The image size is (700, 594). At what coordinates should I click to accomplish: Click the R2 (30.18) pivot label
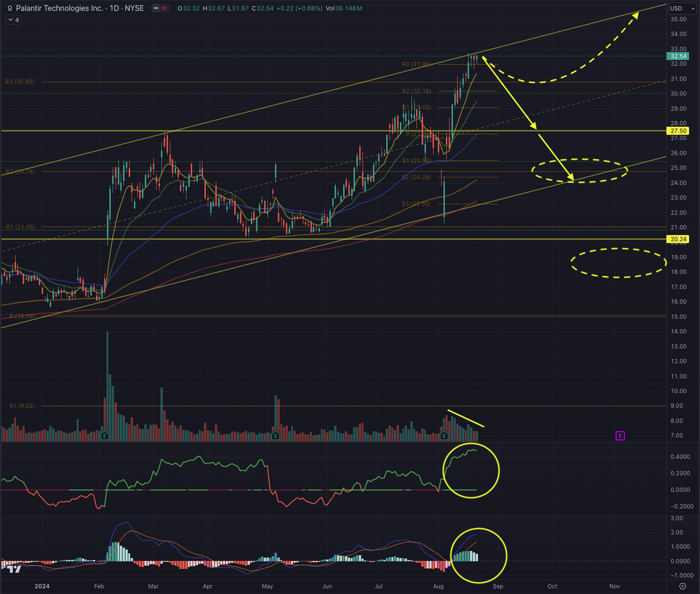(x=416, y=91)
